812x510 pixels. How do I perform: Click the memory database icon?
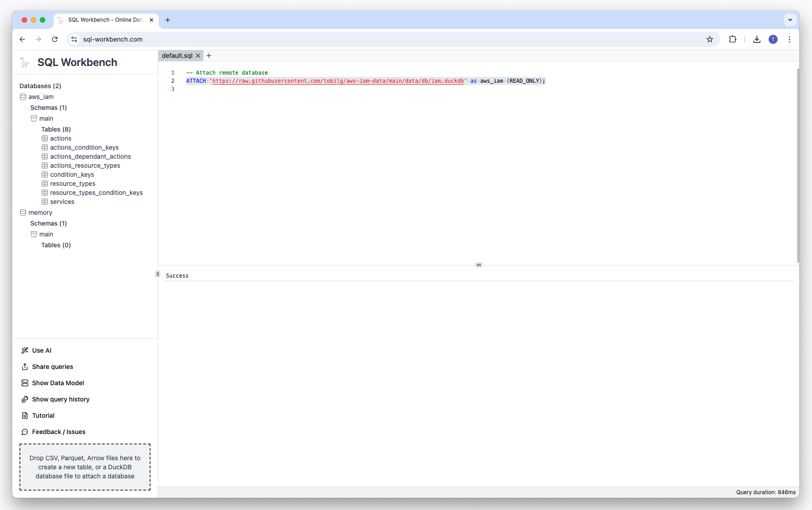(23, 212)
